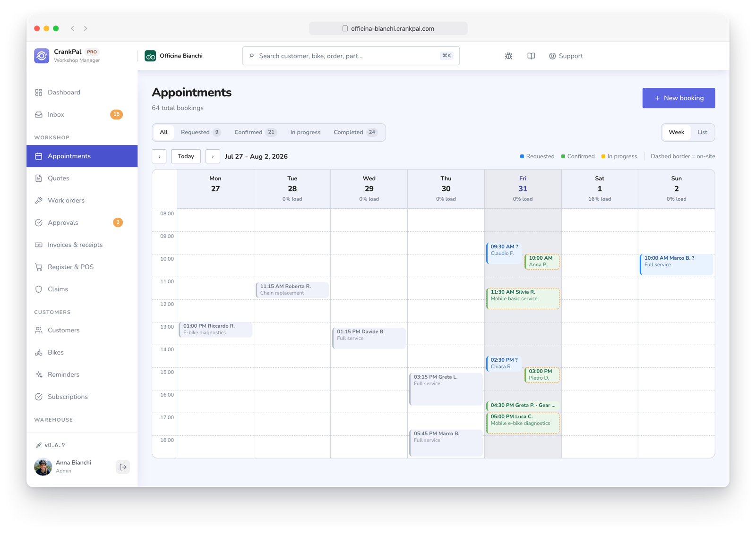
Task: Focus the customer search field
Action: tap(351, 56)
